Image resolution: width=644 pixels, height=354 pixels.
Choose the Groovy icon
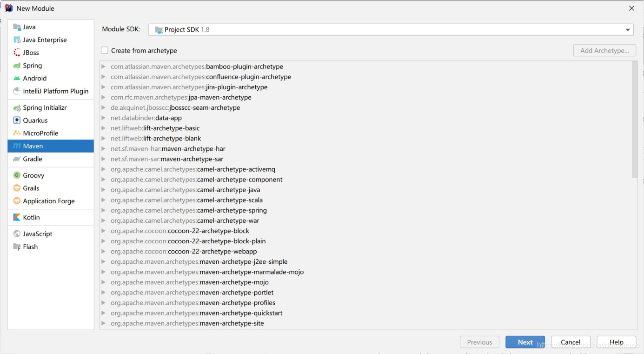coord(17,175)
